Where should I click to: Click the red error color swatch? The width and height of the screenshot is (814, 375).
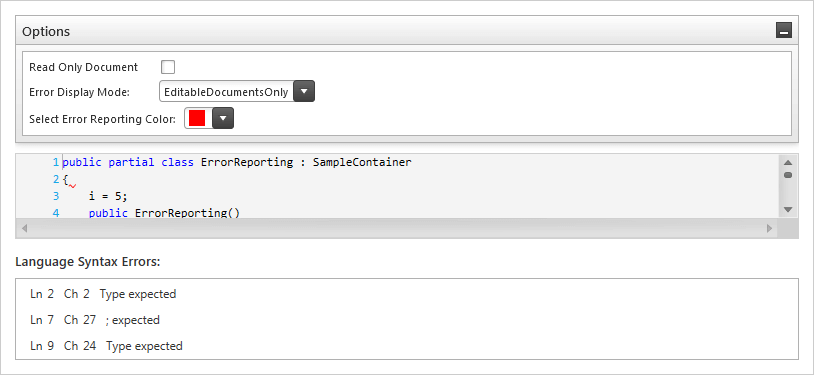(x=197, y=118)
